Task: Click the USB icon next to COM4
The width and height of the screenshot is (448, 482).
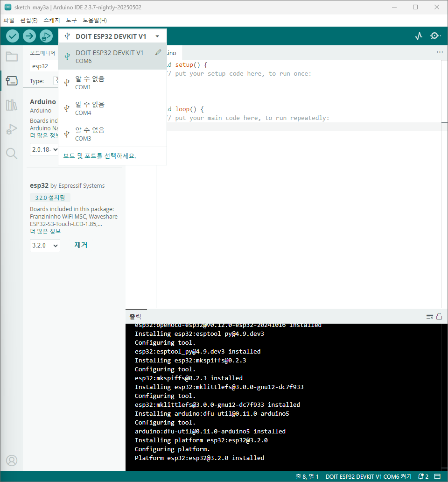Action: click(x=67, y=108)
